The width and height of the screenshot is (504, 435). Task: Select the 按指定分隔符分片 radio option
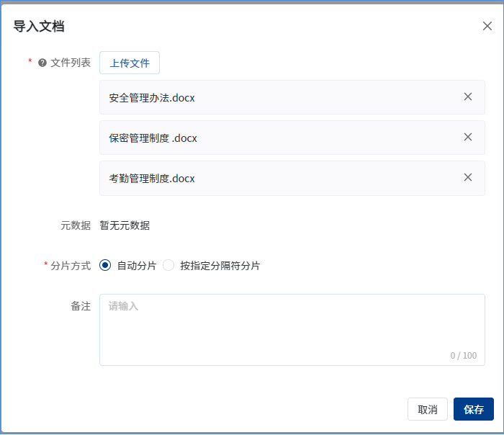click(168, 265)
